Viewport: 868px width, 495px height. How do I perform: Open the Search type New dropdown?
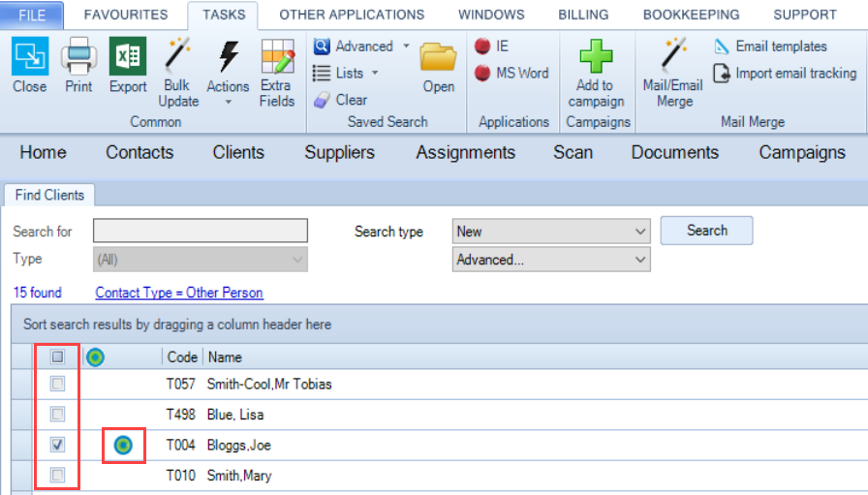[551, 231]
